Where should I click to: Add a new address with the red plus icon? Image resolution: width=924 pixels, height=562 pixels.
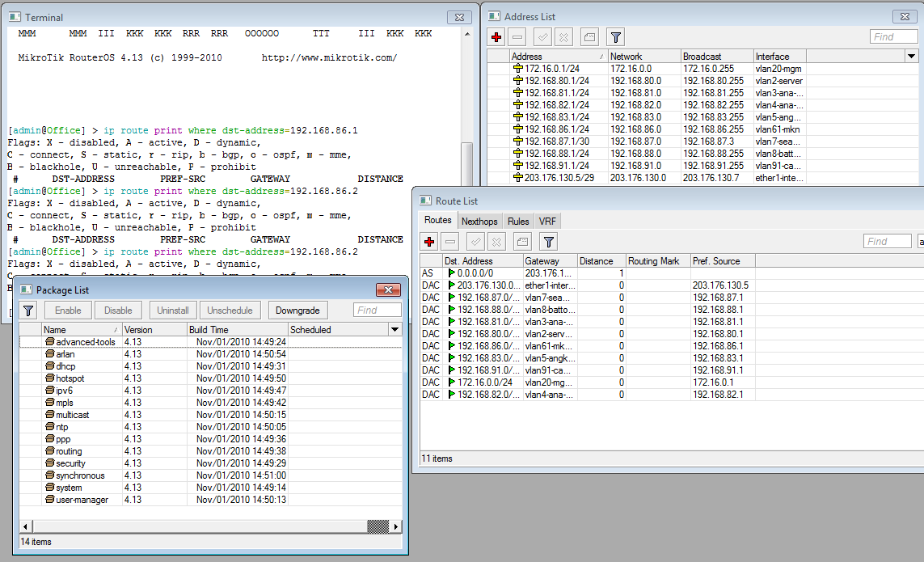[x=496, y=36]
